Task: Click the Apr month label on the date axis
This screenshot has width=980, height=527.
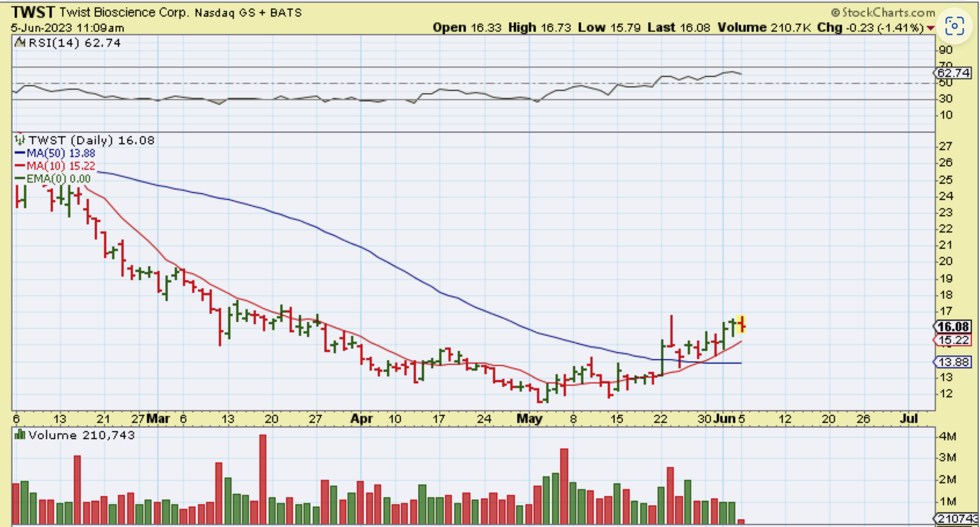Action: click(x=361, y=419)
